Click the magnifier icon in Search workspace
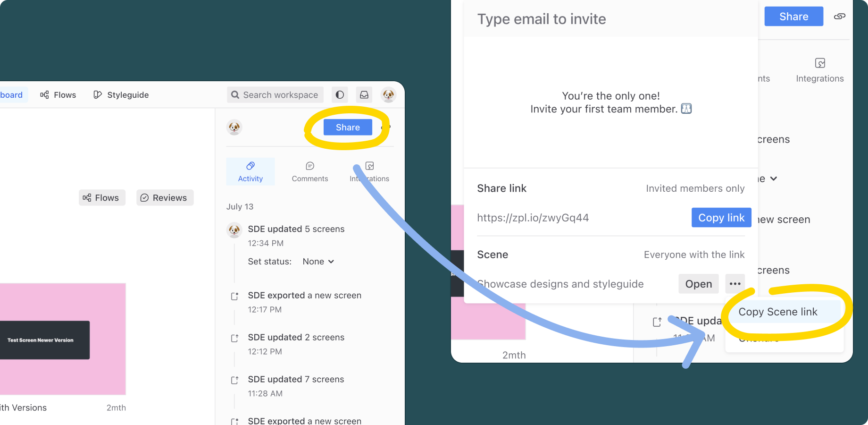Screen dimensions: 868x425 tap(235, 95)
